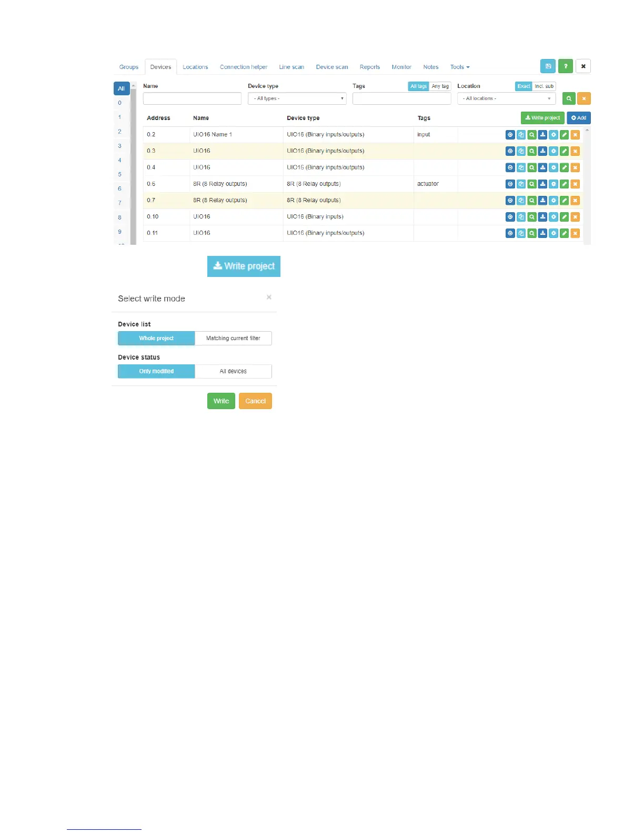The width and height of the screenshot is (644, 834).
Task: Select line All in the sidebar
Action: click(122, 88)
